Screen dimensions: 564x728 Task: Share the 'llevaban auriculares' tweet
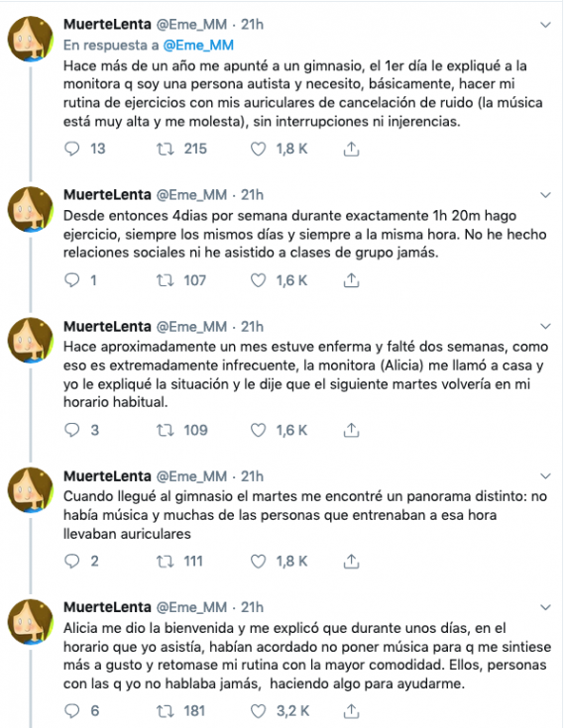click(351, 562)
